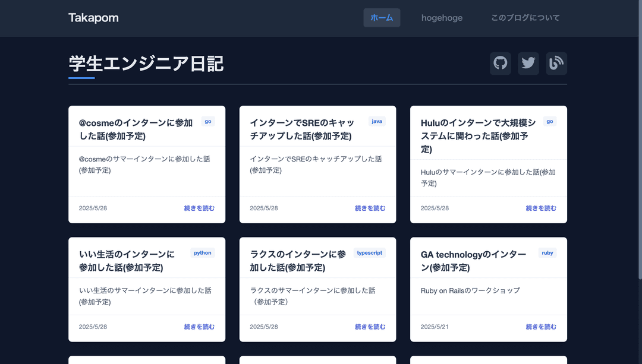Click the python tag on いい生活 card
This screenshot has height=364, width=642.
[x=203, y=253]
